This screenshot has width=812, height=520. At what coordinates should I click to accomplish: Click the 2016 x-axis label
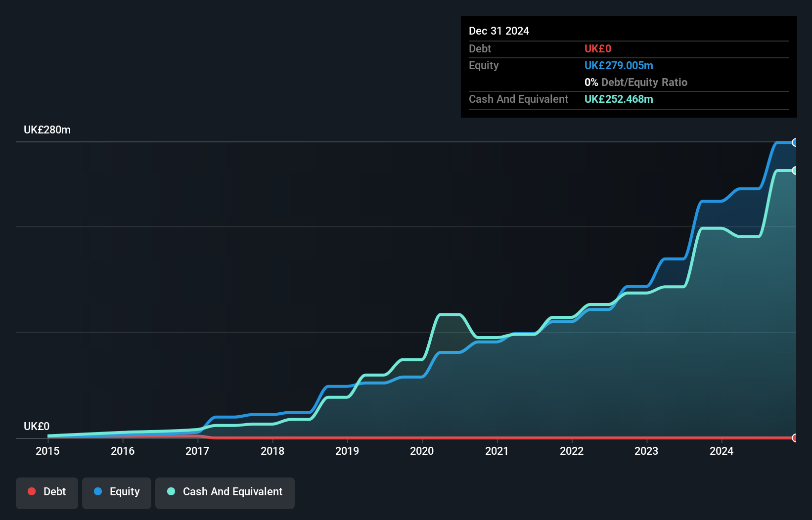123,451
